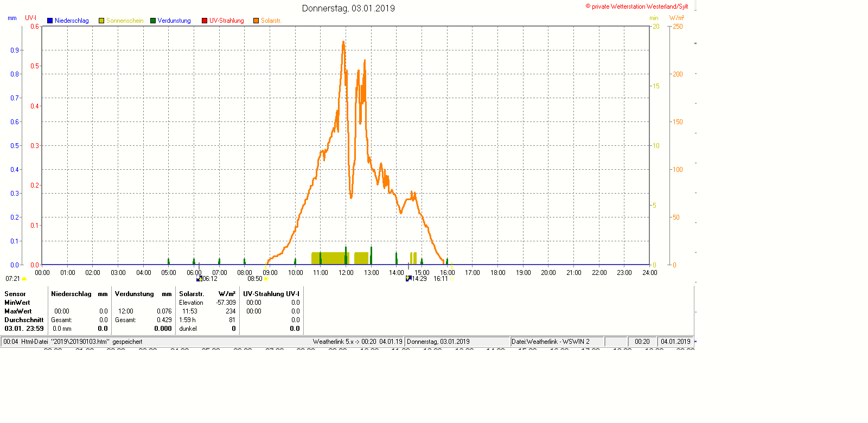The width and height of the screenshot is (868, 423).
Task: Click the yellow Sonnenschein legend color square
Action: click(101, 21)
